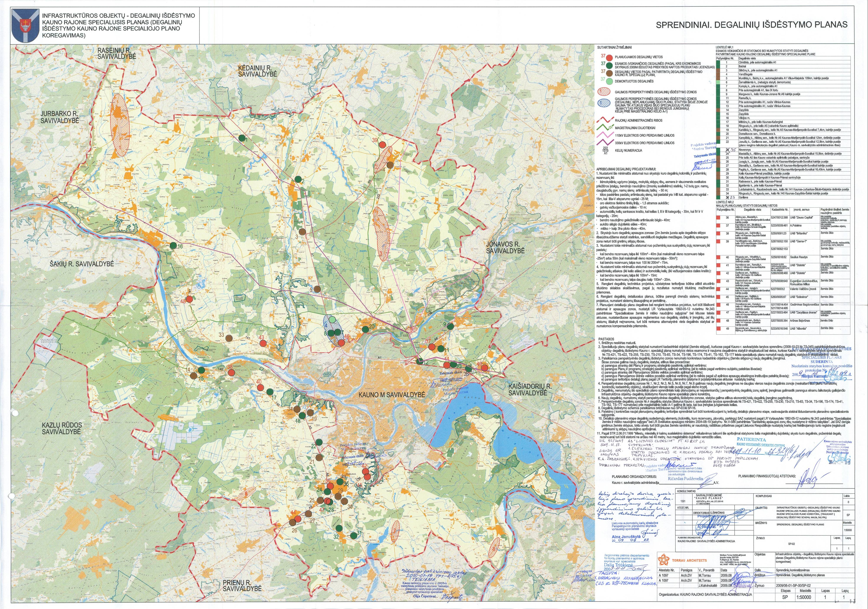The image size is (868, 609).
Task: Click green station marker number 31
Action: (x=353, y=535)
